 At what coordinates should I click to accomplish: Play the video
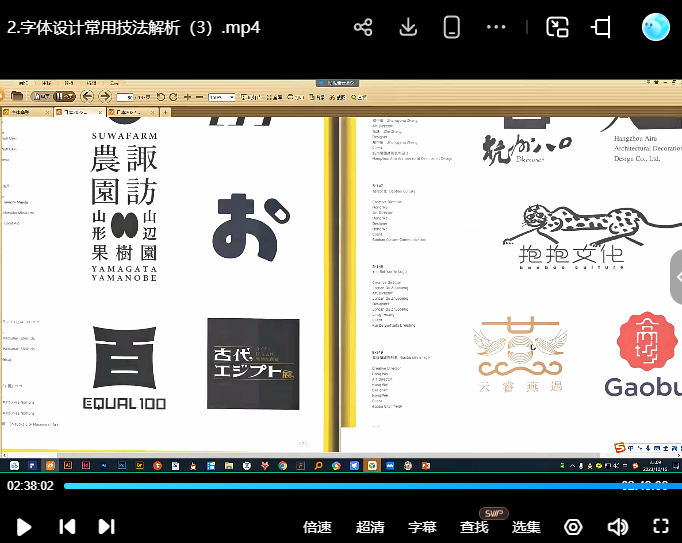coord(23,527)
